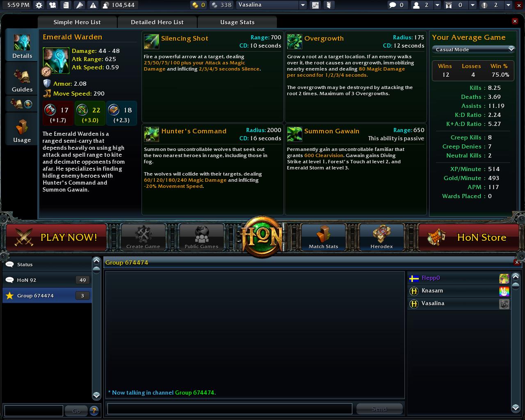
Task: Open the warning triangle alerts icon
Action: (x=93, y=5)
